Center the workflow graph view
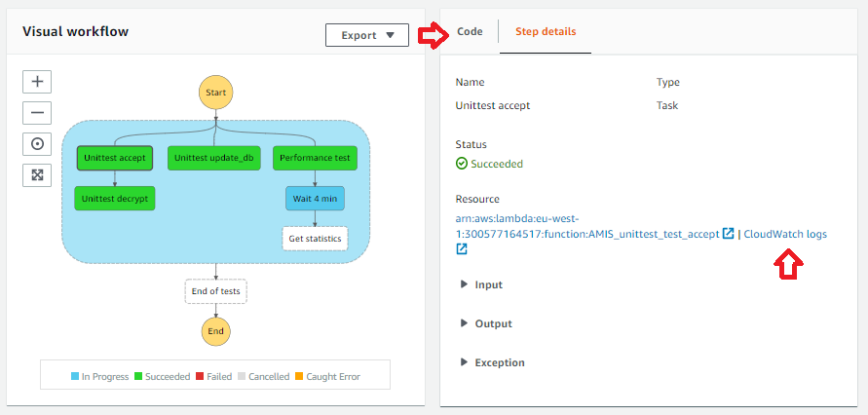The height and width of the screenshot is (415, 868). pyautogui.click(x=37, y=143)
